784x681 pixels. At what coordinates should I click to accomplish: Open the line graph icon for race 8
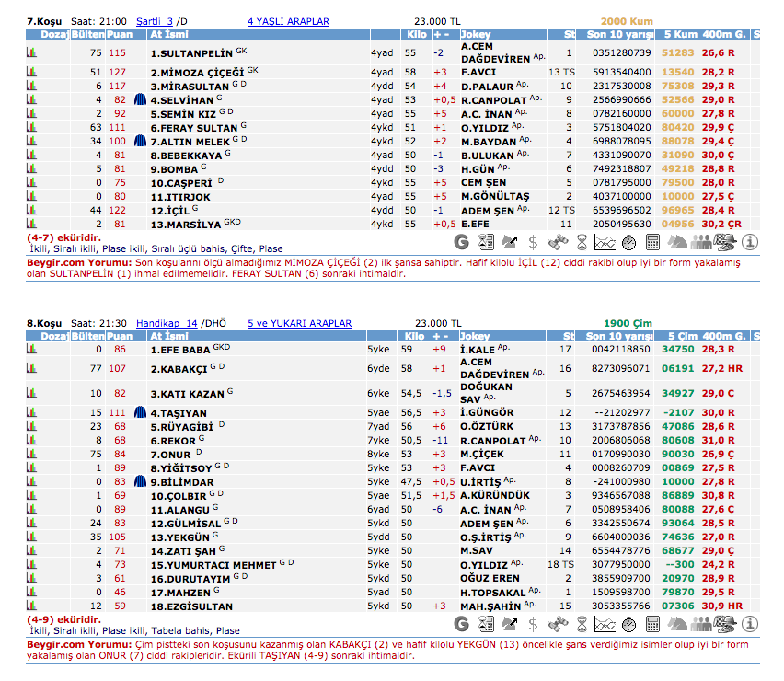point(605,624)
